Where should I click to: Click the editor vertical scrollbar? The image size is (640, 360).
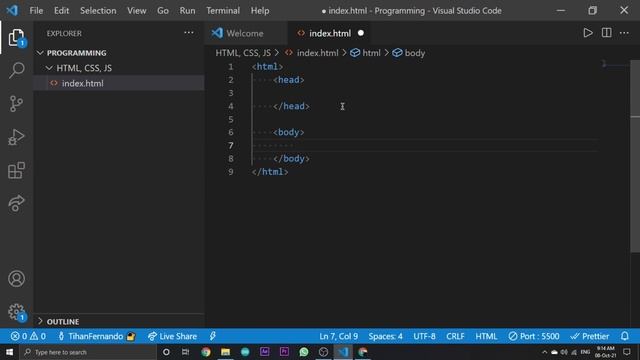pos(635,157)
